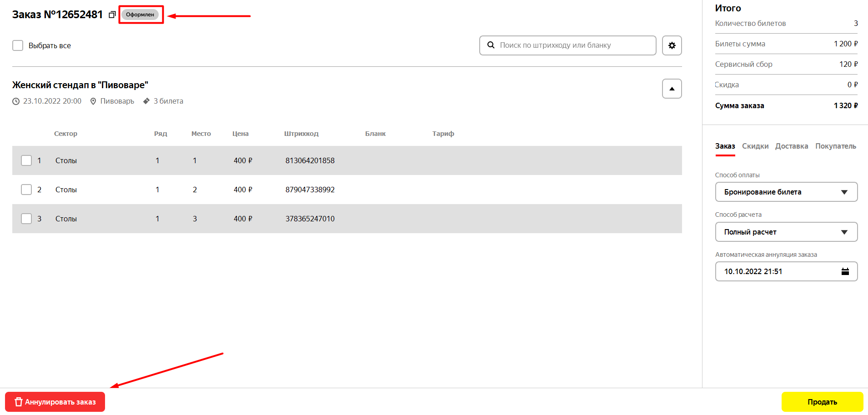
Task: Click the auto-cancellation date field 10.10.2022 21:51
Action: pos(786,271)
